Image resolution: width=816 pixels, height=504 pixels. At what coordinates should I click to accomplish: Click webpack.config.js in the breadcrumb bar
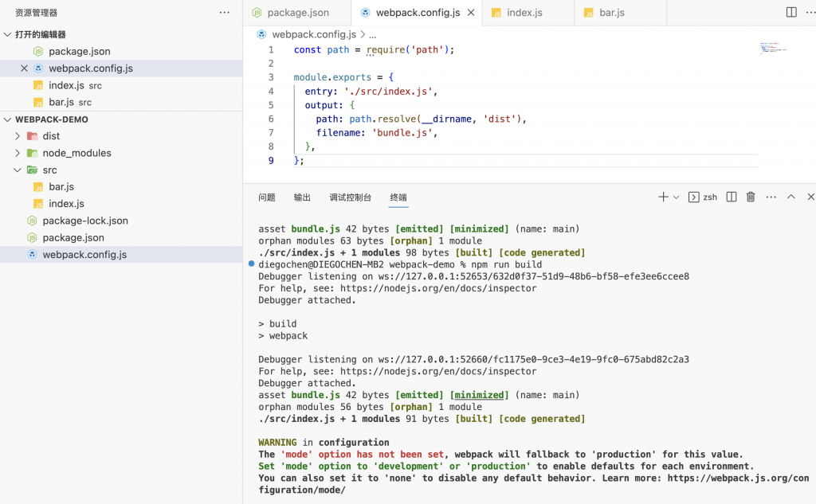tap(314, 34)
